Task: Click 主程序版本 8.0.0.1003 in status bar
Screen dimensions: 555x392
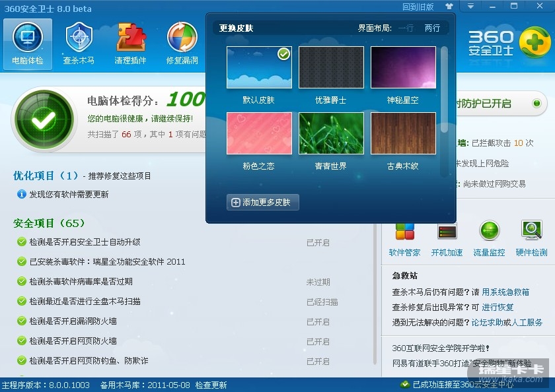Action: tap(46, 385)
